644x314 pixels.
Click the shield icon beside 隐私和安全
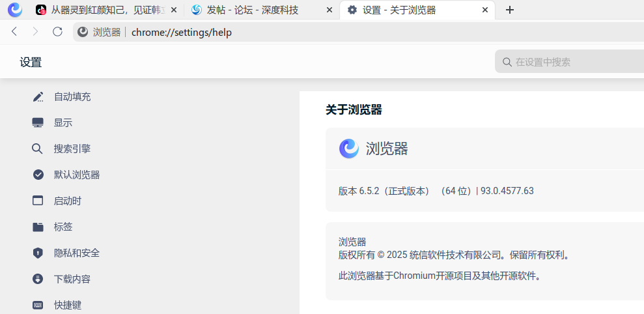38,253
